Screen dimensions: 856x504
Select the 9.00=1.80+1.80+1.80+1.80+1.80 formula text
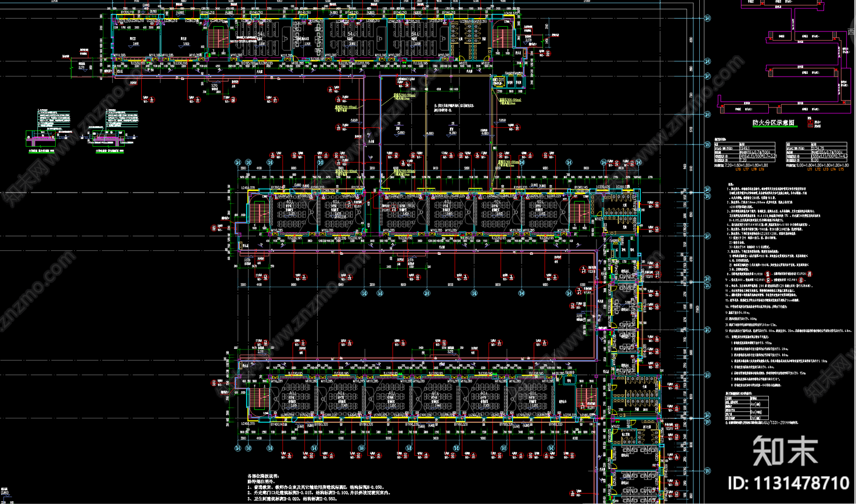tap(822, 165)
